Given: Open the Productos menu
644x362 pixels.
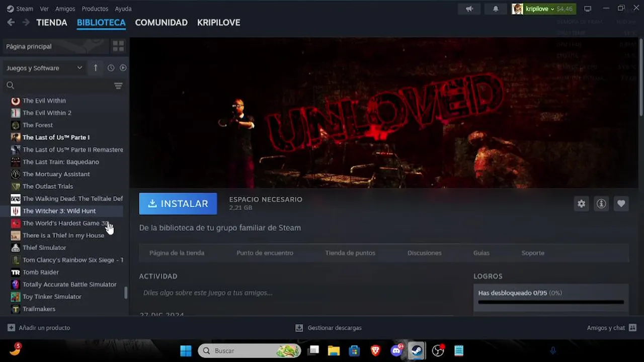Looking at the screenshot, I should (95, 9).
